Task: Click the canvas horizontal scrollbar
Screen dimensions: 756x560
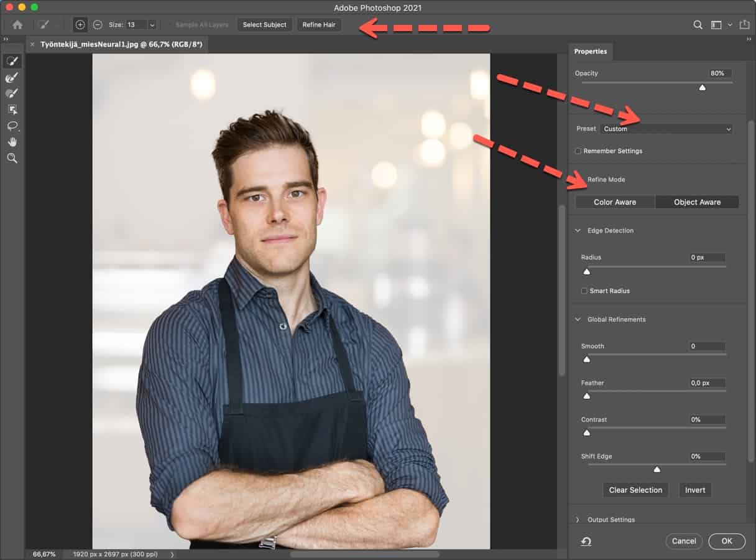Action: pyautogui.click(x=365, y=554)
